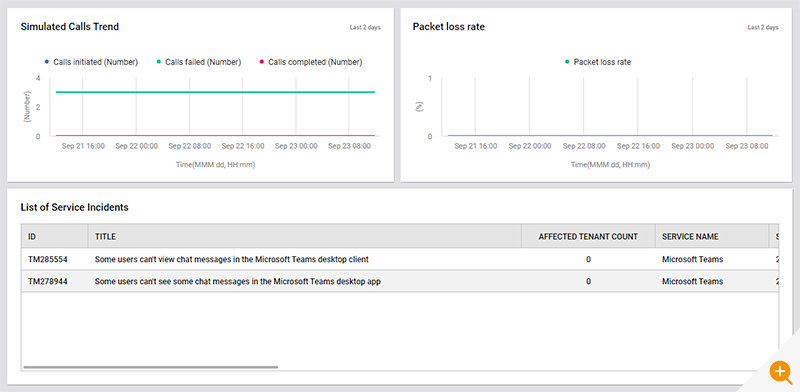Screen dimensions: 800x392
Task: Click tenant count 0 in TM278944 row
Action: coord(588,281)
